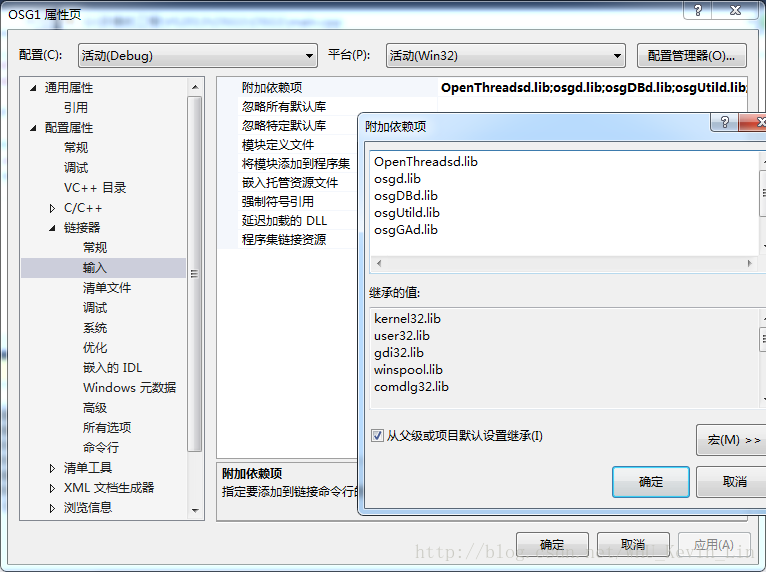
Task: Click kernel32.lib in inherited values
Action: (x=407, y=319)
